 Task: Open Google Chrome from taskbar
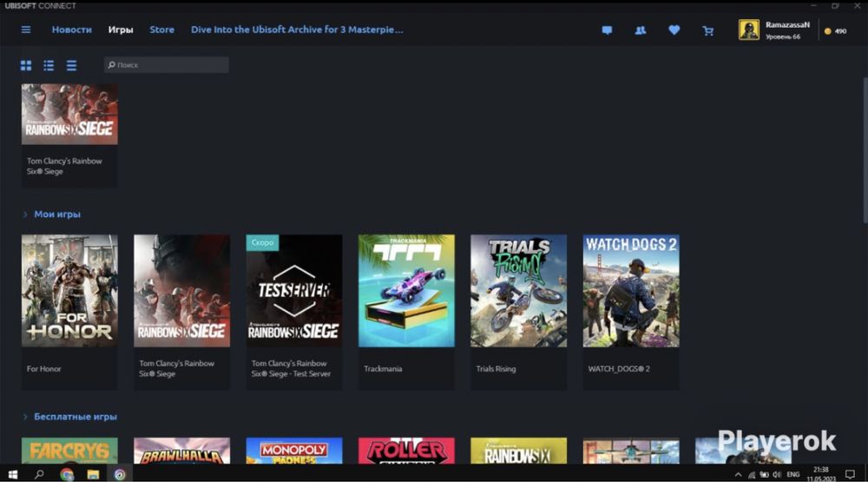pyautogui.click(x=67, y=474)
